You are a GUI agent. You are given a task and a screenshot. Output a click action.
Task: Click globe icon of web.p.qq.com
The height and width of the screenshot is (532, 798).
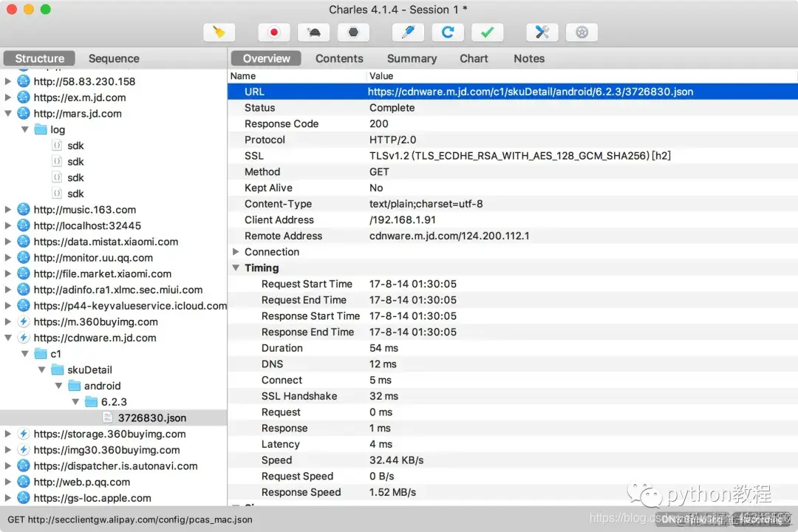pyautogui.click(x=24, y=482)
